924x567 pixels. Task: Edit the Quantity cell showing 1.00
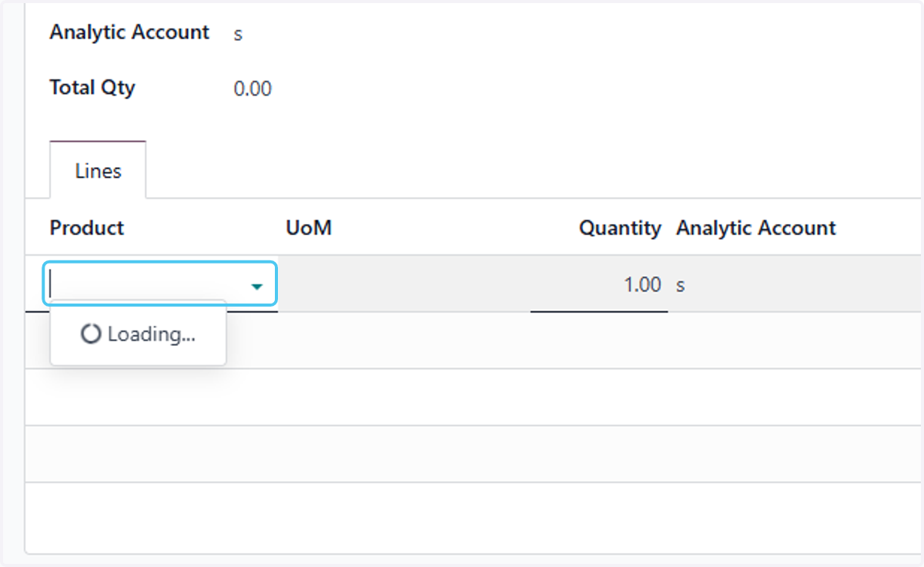click(599, 284)
